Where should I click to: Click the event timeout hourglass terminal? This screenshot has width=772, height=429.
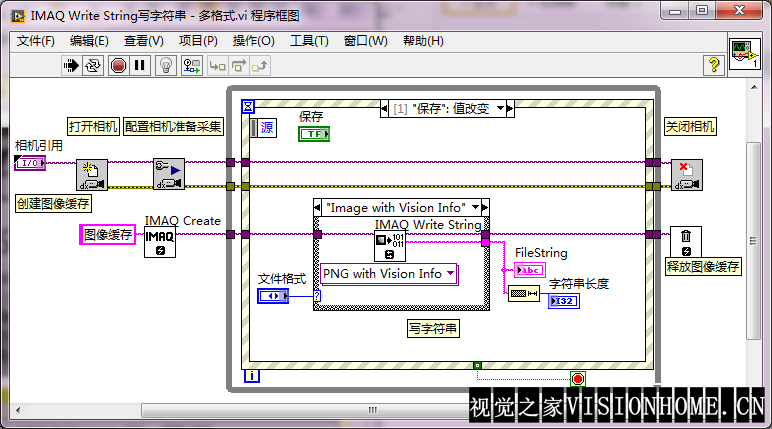pos(248,106)
